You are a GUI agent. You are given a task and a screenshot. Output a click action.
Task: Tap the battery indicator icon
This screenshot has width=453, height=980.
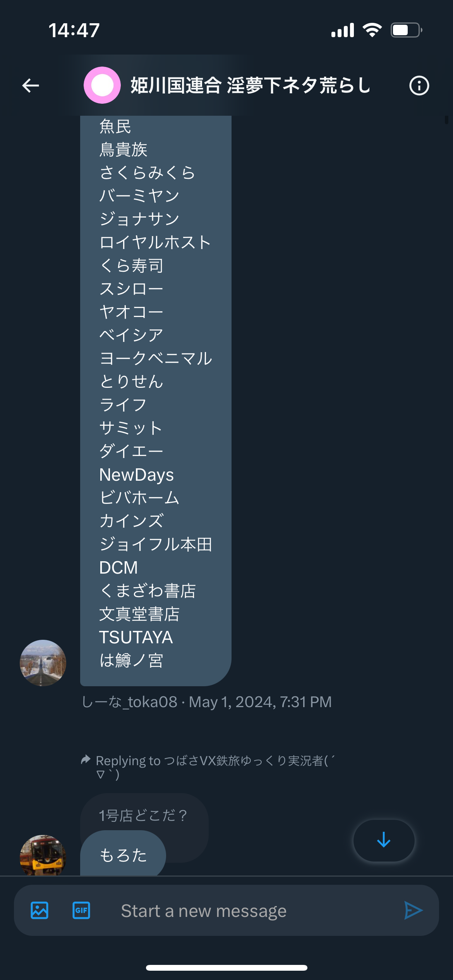[406, 30]
